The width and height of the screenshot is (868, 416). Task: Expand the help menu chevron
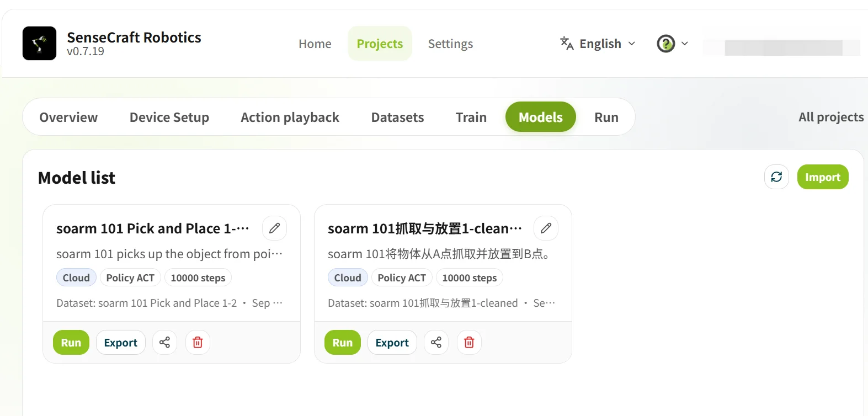685,44
